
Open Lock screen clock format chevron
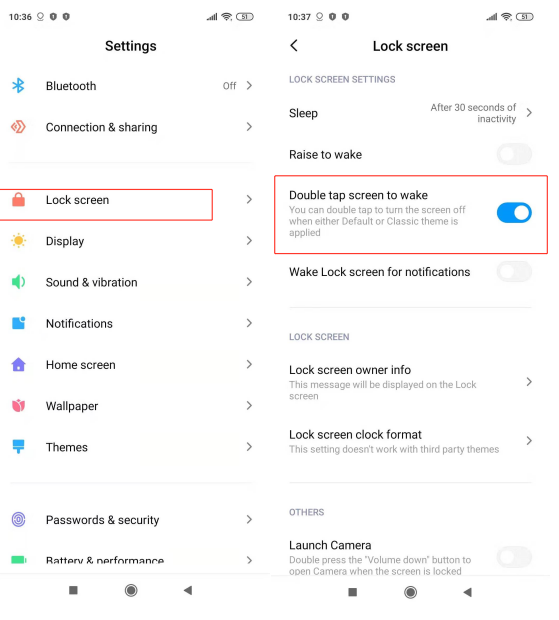529,441
